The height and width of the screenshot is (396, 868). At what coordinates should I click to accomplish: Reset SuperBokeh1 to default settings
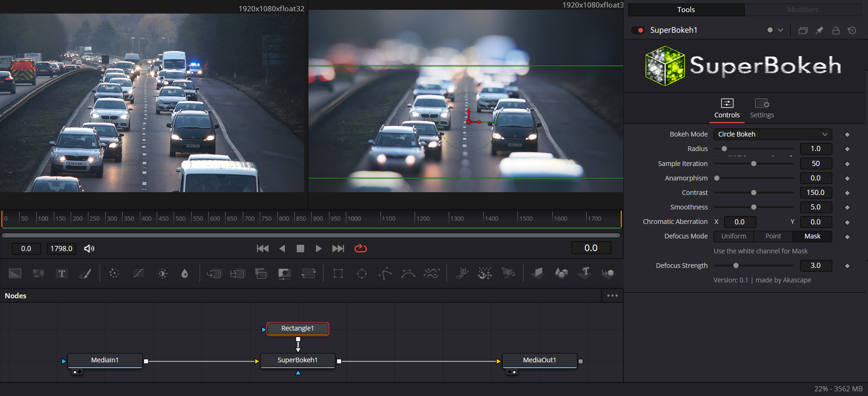pos(852,30)
